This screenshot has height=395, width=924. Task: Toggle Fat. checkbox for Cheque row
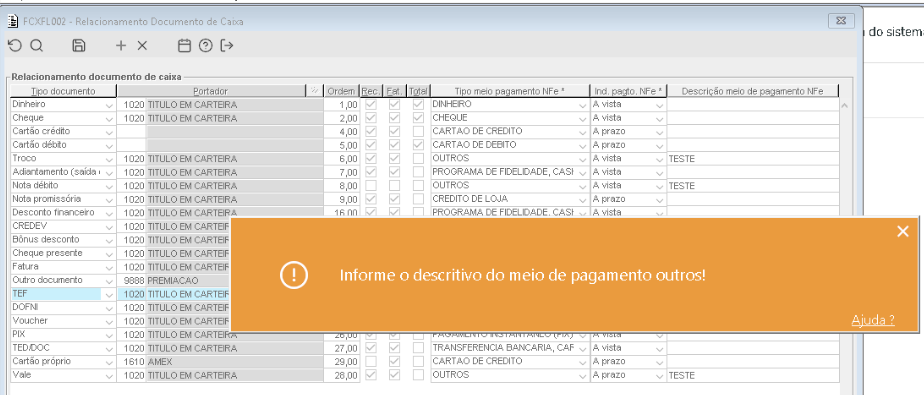tap(395, 118)
